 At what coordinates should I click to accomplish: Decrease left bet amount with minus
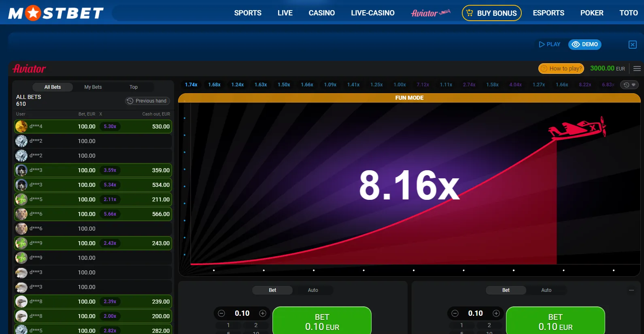pos(221,313)
